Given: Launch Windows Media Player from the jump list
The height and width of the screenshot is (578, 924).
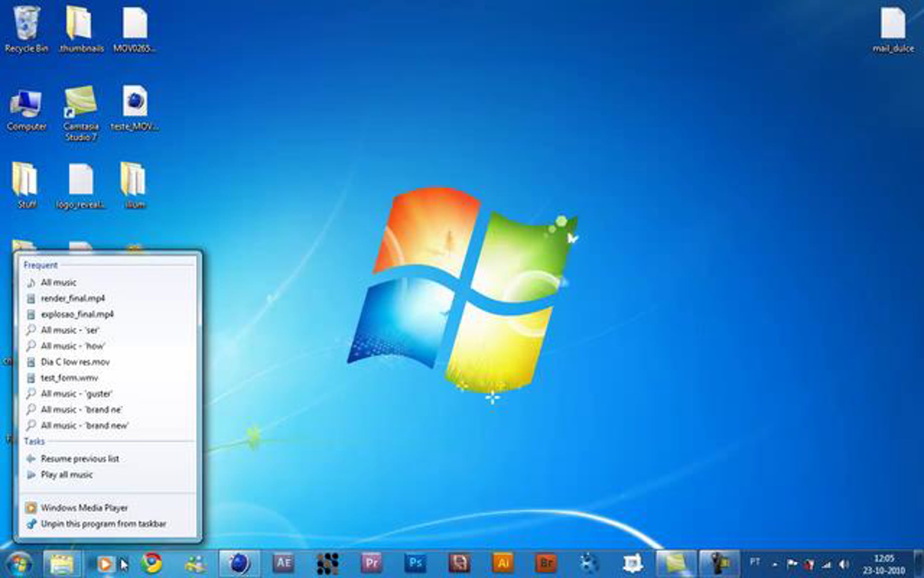Looking at the screenshot, I should [108, 508].
